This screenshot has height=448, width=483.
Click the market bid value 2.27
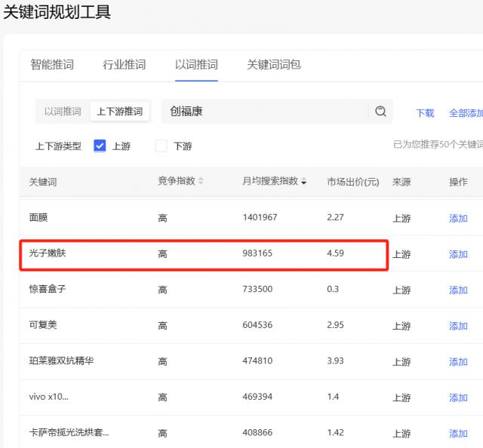[335, 217]
